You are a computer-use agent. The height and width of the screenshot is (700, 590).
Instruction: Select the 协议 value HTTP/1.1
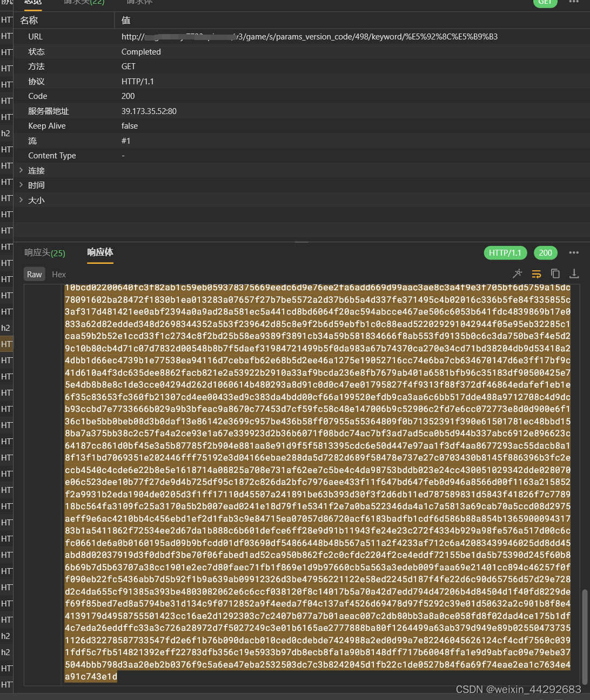pyautogui.click(x=138, y=82)
